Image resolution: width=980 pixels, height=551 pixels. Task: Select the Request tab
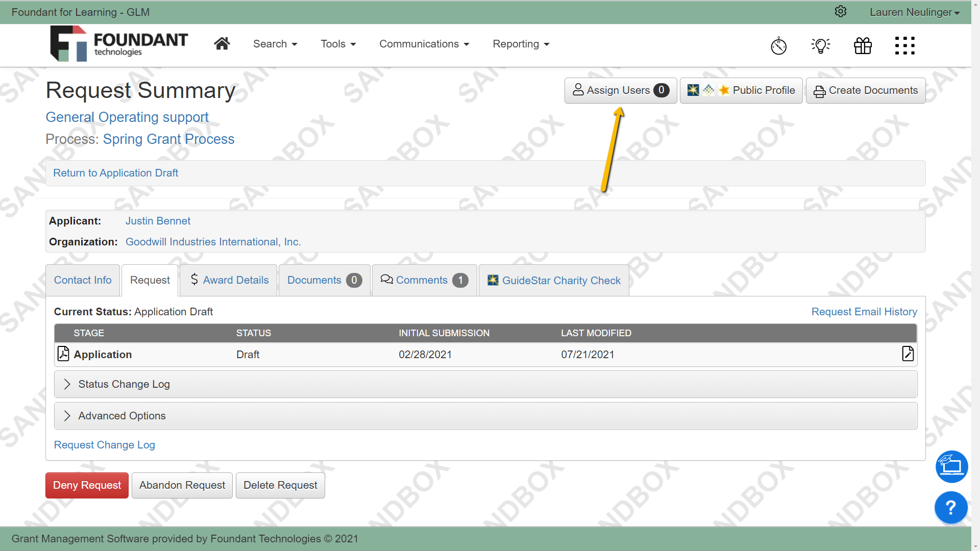pos(150,280)
